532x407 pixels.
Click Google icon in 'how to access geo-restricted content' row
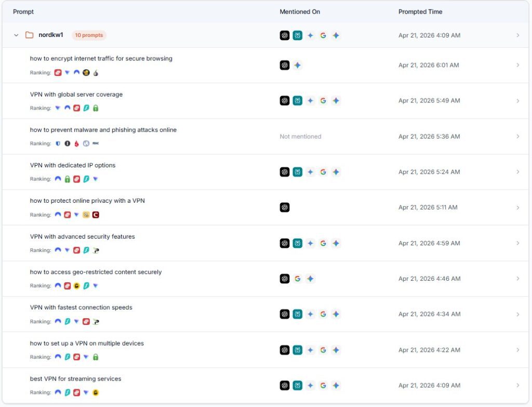click(x=298, y=279)
